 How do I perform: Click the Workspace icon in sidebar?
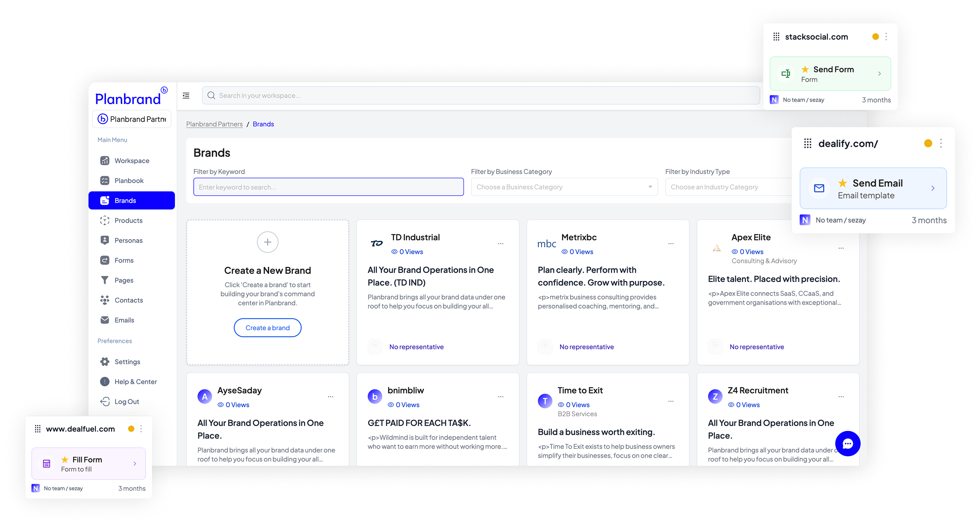point(104,161)
